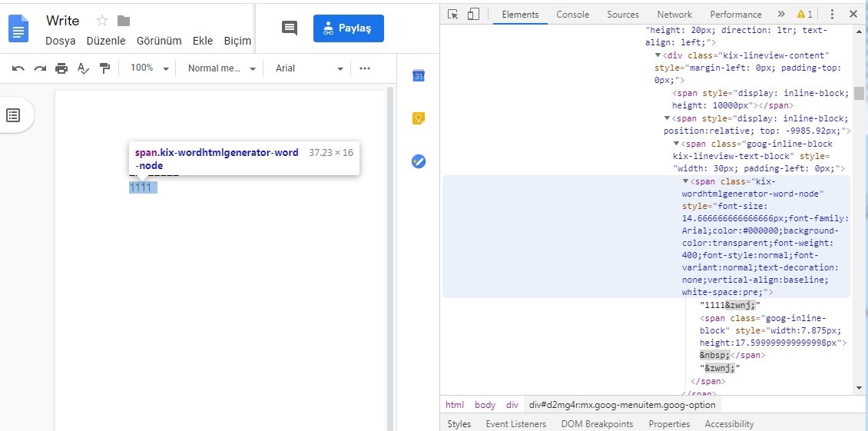Switch to the Network tab
Image resolution: width=868 pixels, height=431 pixels.
pyautogui.click(x=674, y=15)
